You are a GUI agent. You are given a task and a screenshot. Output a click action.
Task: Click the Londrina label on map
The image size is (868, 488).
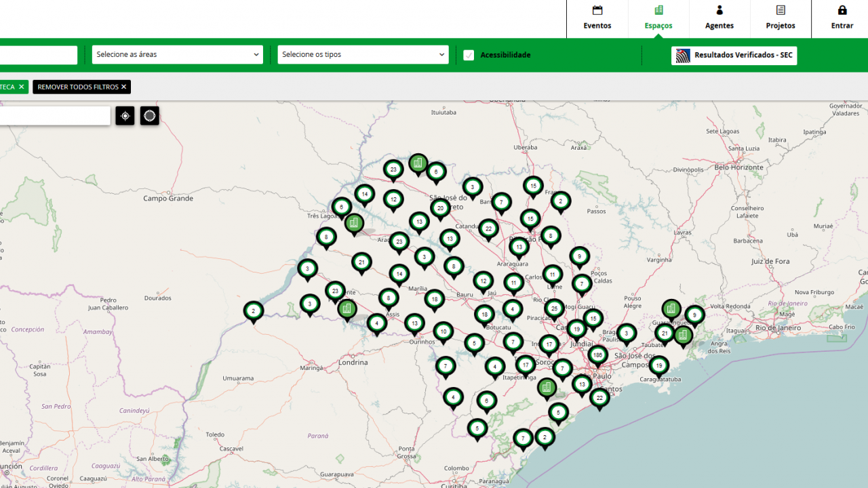click(353, 363)
